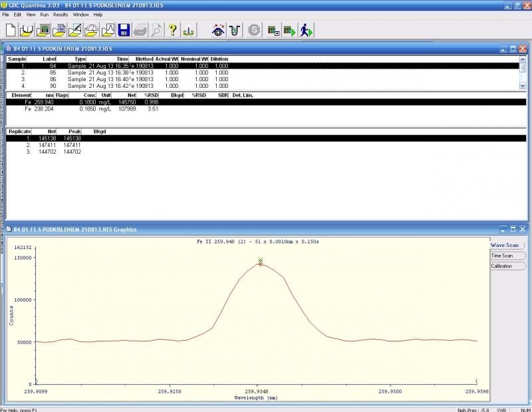Image resolution: width=532 pixels, height=412 pixels.
Task: Select replicate 2 with net 147411
Action: pos(266,145)
